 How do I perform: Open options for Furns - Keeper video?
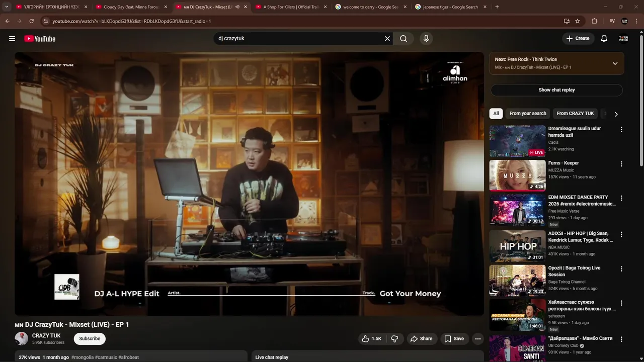(621, 164)
